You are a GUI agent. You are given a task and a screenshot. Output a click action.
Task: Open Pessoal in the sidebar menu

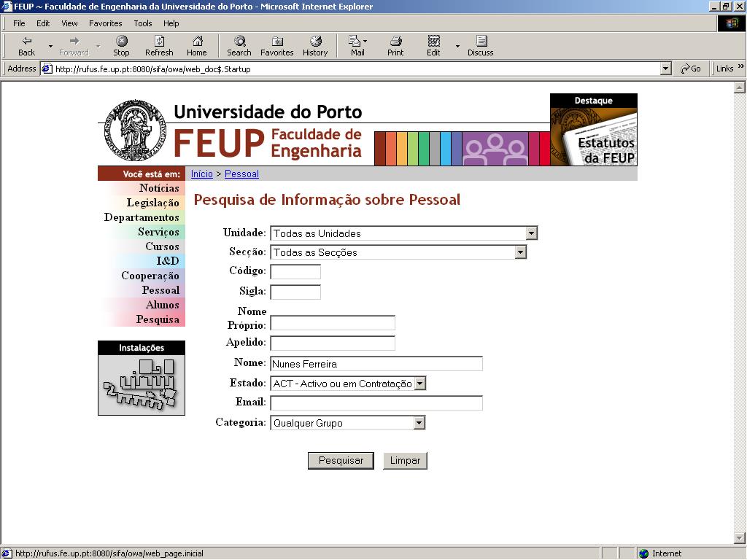pyautogui.click(x=160, y=290)
